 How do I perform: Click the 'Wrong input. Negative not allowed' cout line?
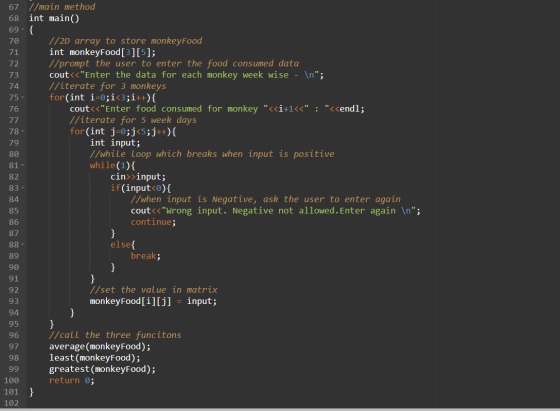pos(276,211)
